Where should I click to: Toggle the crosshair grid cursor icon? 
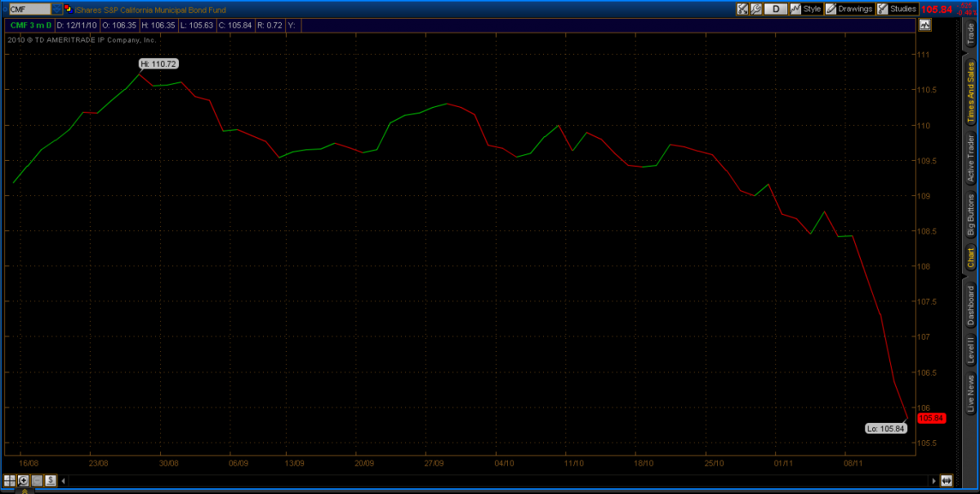point(10,479)
